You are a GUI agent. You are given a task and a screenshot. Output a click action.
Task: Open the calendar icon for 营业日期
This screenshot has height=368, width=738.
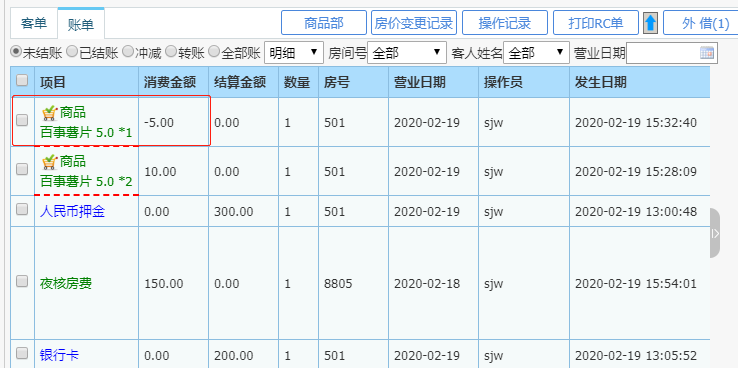pos(706,53)
